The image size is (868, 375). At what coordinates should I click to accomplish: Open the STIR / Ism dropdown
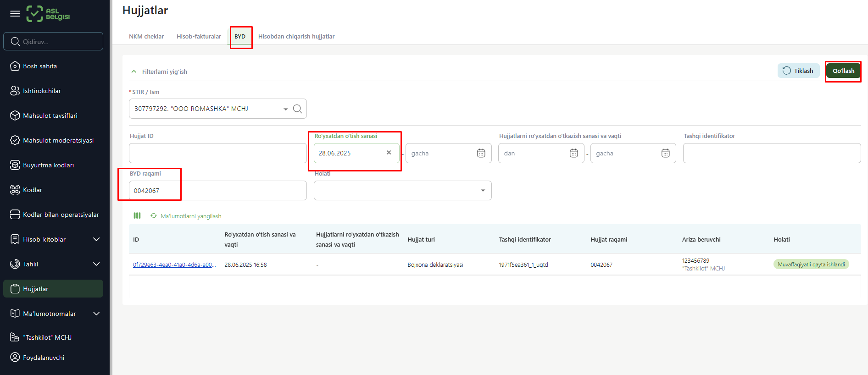(x=285, y=109)
